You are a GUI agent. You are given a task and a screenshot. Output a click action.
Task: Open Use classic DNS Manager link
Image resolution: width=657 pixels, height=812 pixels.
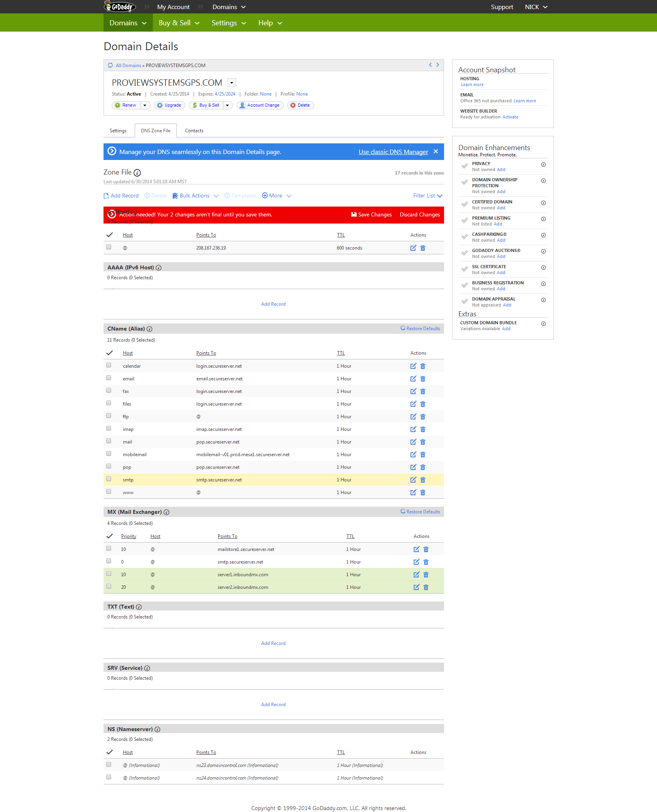pos(393,152)
